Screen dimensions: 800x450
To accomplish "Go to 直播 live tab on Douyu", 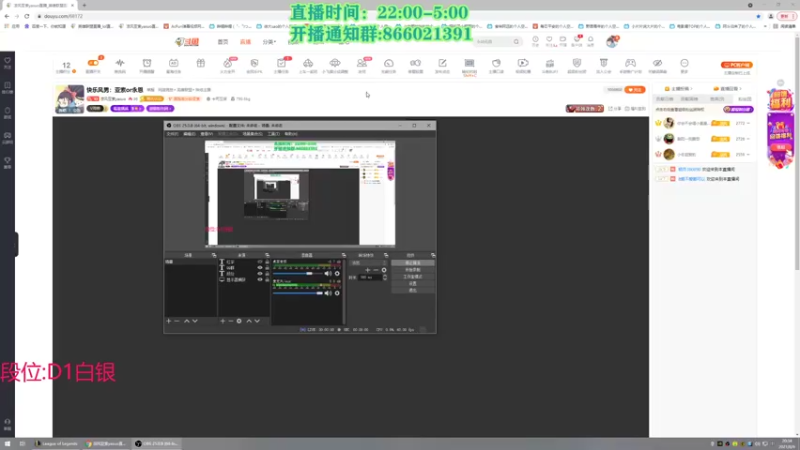I will pyautogui.click(x=245, y=42).
